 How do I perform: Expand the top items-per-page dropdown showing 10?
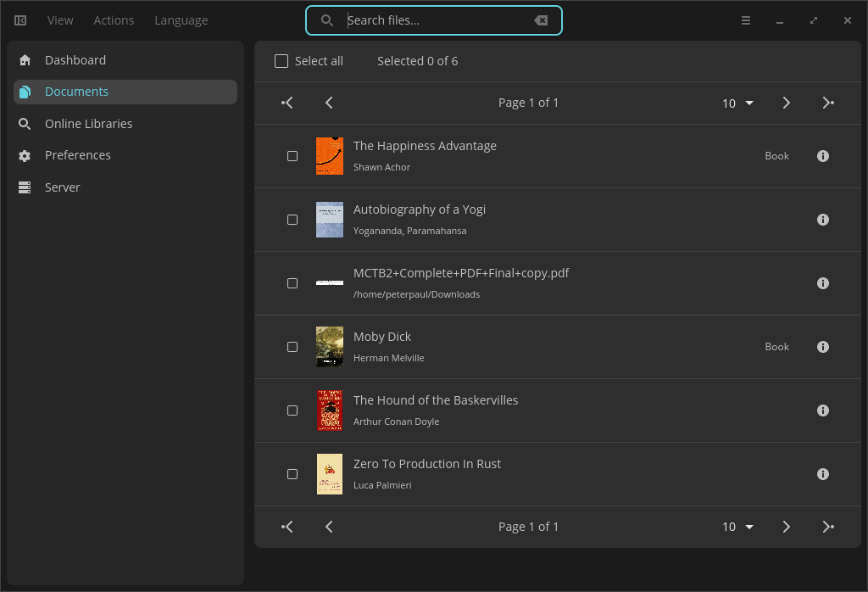[737, 103]
